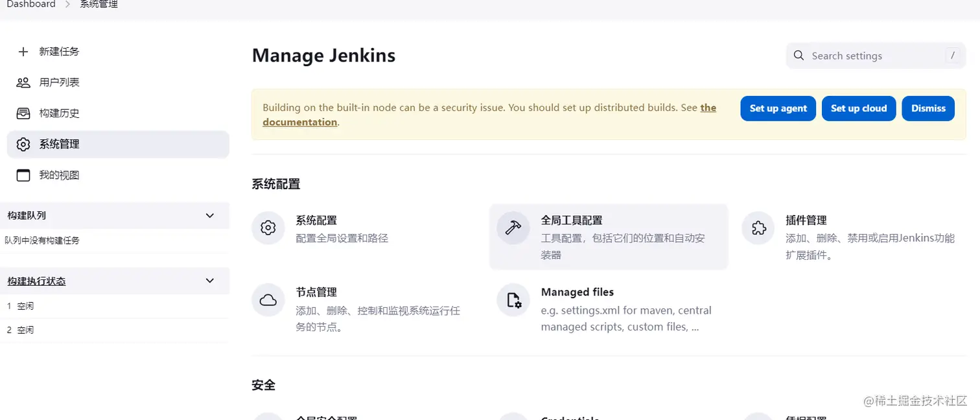Click the inbox icon for 构建历史

23,113
